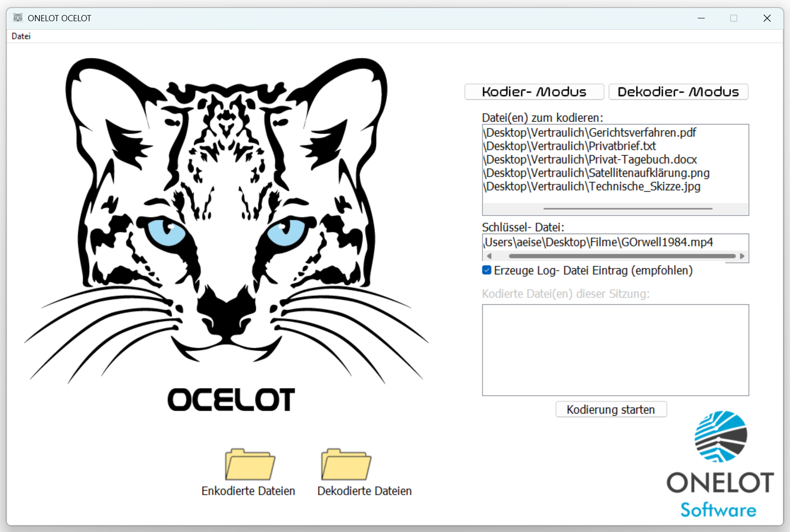Viewport: 790px width, 532px height.
Task: Select the Satellitenaufklärung.png entry
Action: 595,173
